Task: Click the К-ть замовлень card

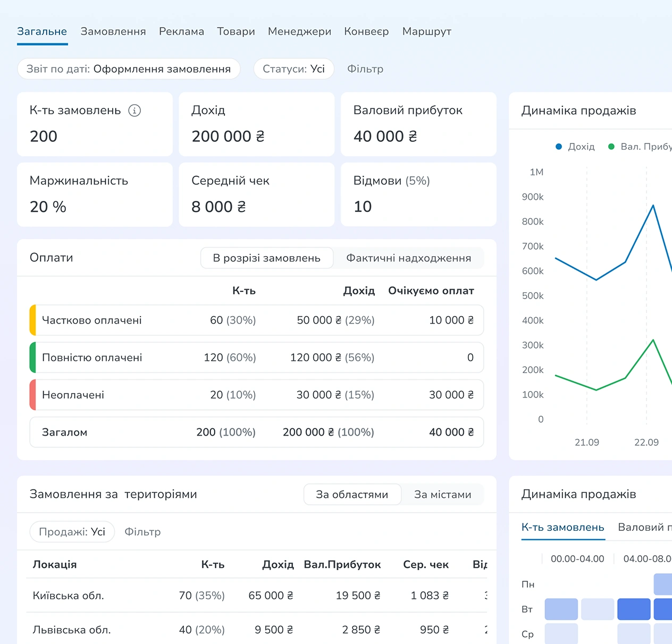Action: (x=95, y=124)
